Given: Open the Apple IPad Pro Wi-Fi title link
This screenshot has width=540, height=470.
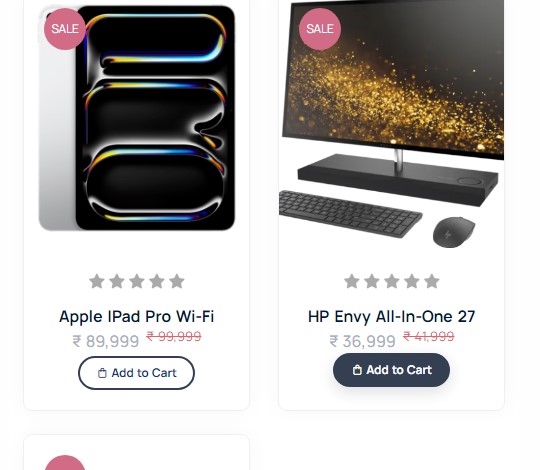Looking at the screenshot, I should pos(136,317).
